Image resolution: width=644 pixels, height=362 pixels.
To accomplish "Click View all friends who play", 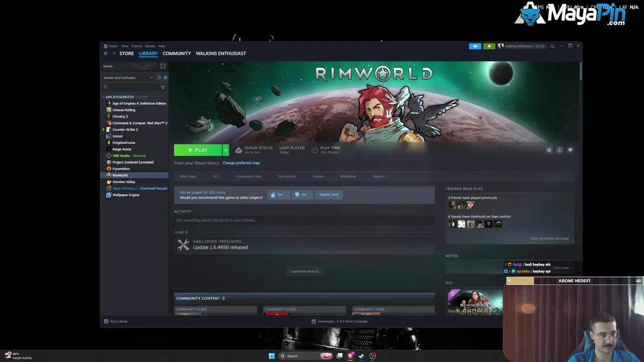I will [549, 238].
